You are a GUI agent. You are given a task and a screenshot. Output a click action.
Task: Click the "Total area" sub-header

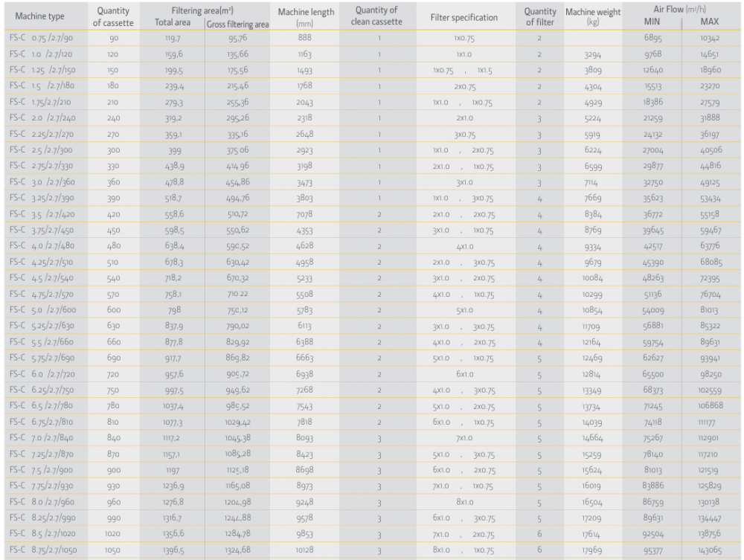point(173,22)
